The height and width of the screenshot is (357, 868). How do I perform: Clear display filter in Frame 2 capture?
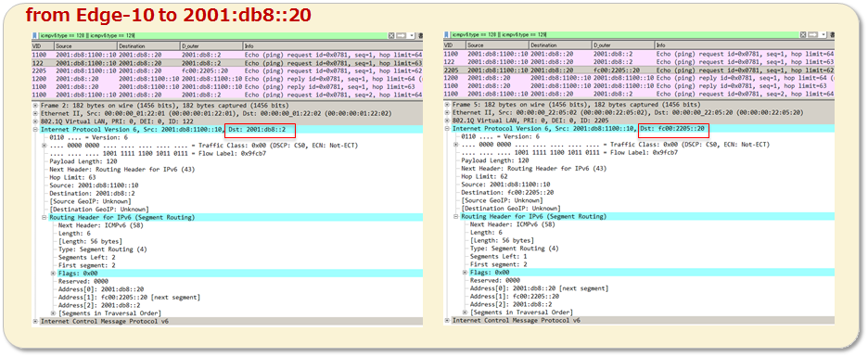click(391, 35)
